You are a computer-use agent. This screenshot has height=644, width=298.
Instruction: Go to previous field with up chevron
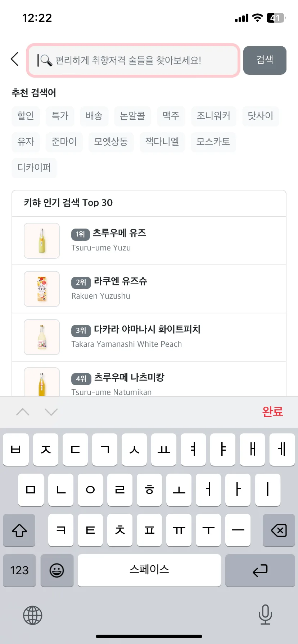tap(23, 412)
